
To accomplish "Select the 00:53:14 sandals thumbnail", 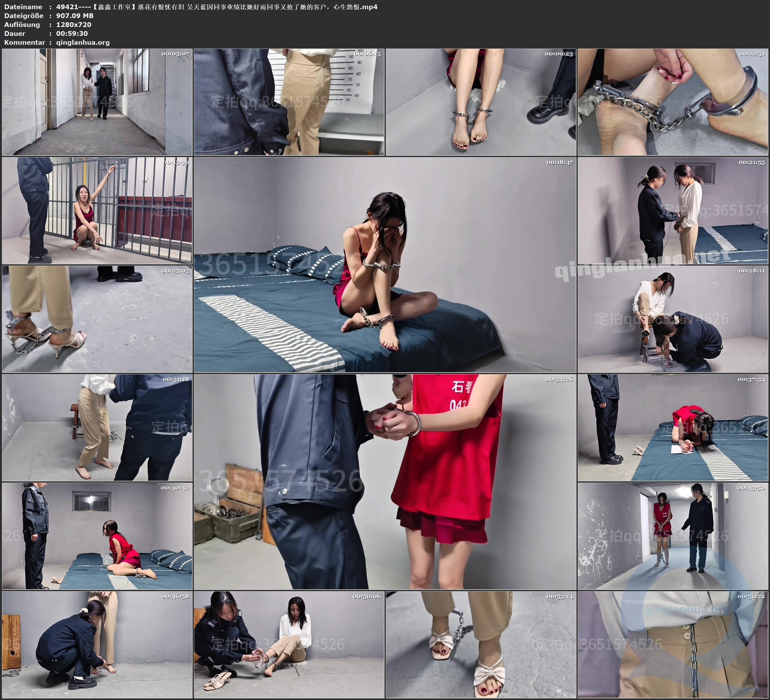I will pyautogui.click(x=480, y=644).
